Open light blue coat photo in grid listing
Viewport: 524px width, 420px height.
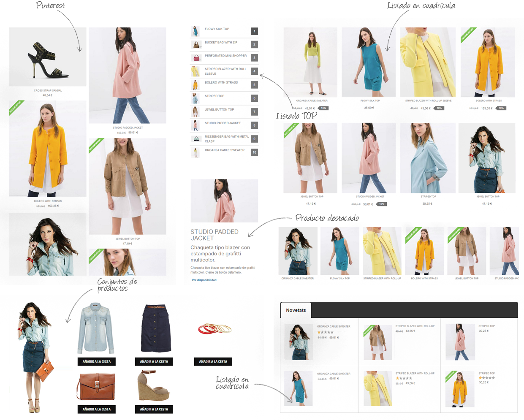click(x=428, y=158)
